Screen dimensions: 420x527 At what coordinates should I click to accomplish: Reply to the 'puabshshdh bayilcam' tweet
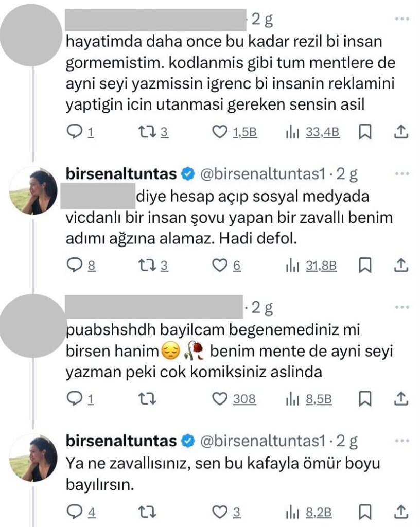pos(74,398)
